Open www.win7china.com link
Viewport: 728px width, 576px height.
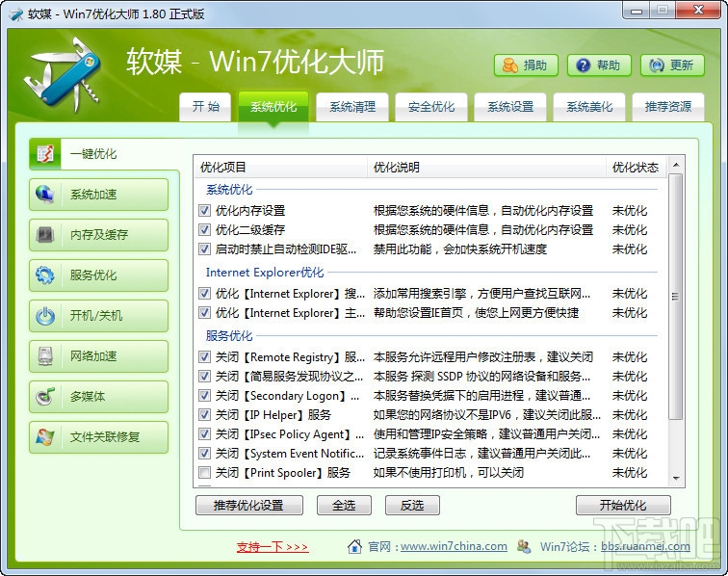coord(454,546)
